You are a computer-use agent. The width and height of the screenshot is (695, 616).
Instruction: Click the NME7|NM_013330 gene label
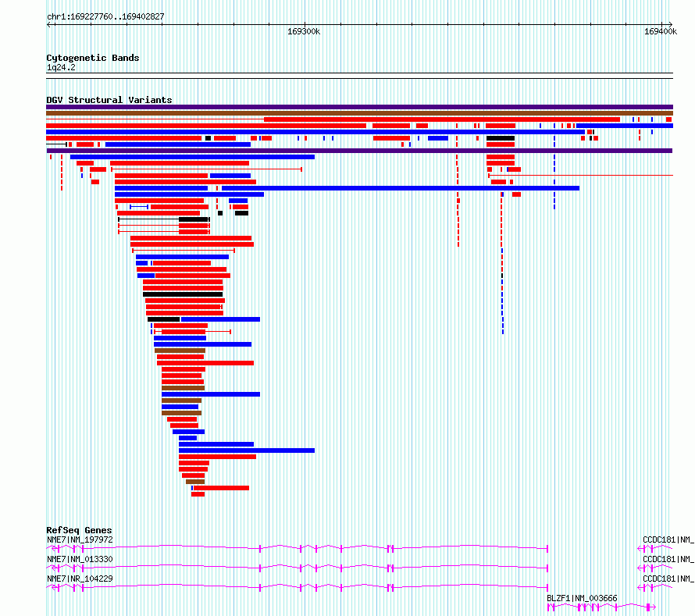80,559
